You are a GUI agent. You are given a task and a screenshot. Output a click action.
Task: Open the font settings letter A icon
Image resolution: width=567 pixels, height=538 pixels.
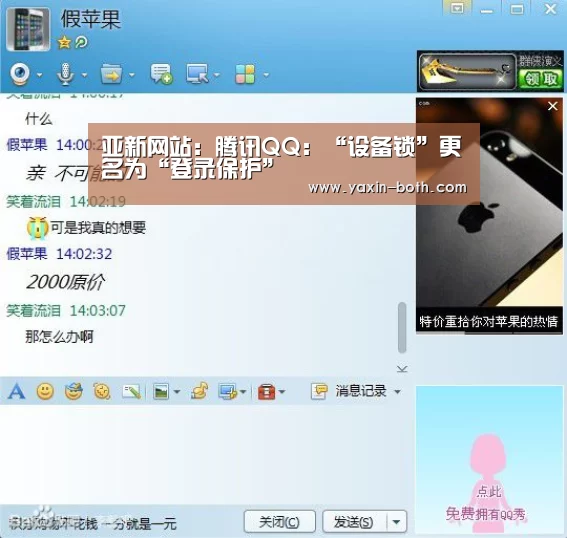click(17, 391)
